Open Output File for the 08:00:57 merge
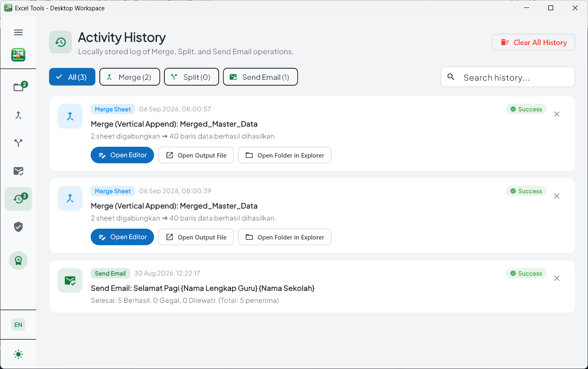Image resolution: width=588 pixels, height=369 pixels. [x=196, y=155]
